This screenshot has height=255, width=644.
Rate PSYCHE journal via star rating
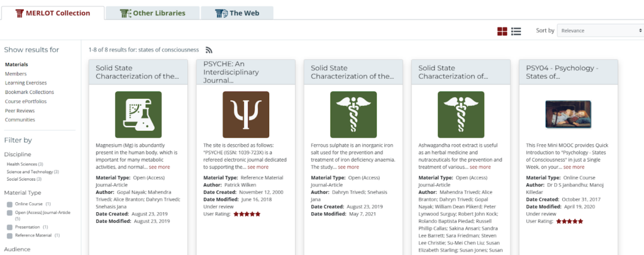pos(247,214)
